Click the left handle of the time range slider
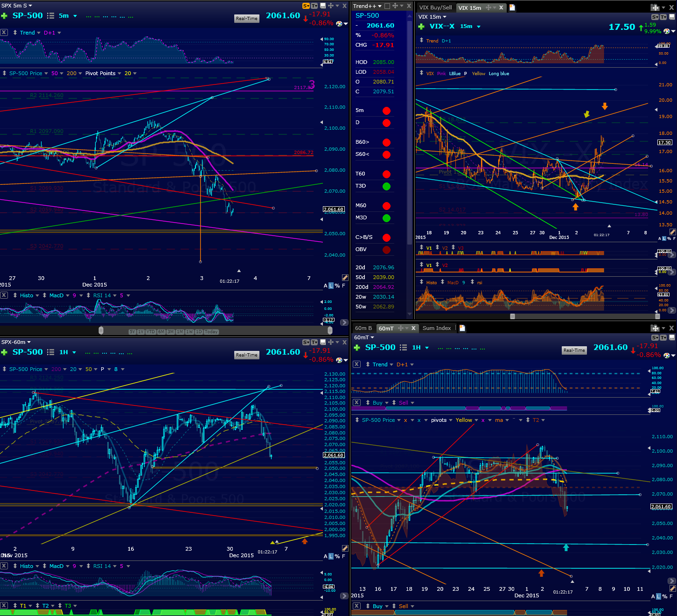This screenshot has height=616, width=677. click(x=101, y=330)
